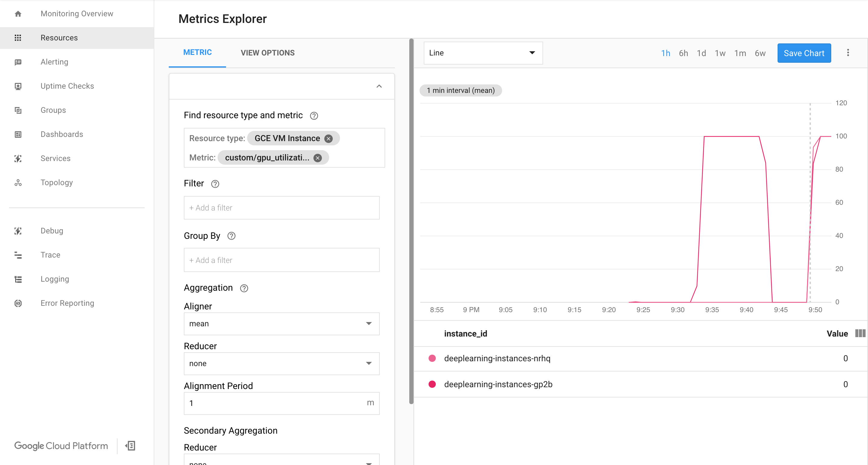Select the METRIC tab
This screenshot has width=868, height=465.
click(197, 52)
